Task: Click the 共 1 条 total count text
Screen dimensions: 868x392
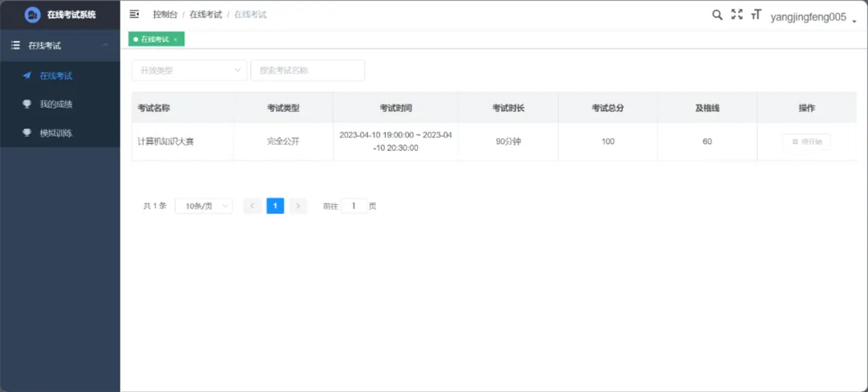Action: [x=154, y=206]
